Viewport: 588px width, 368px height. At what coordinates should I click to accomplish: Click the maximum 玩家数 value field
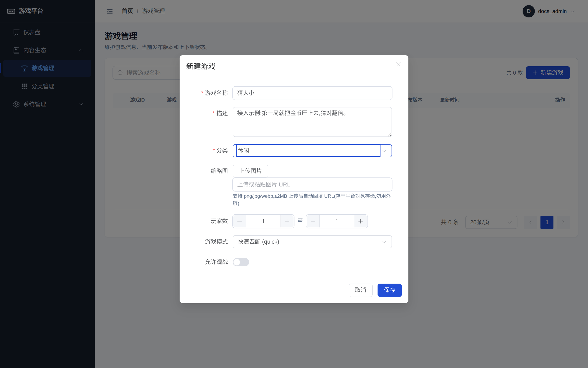(x=337, y=221)
